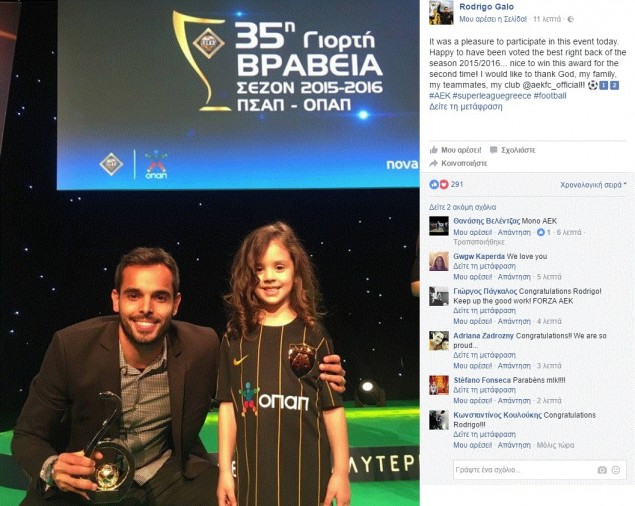Open Rodrigo Galo's profile thumbnail

[441, 12]
